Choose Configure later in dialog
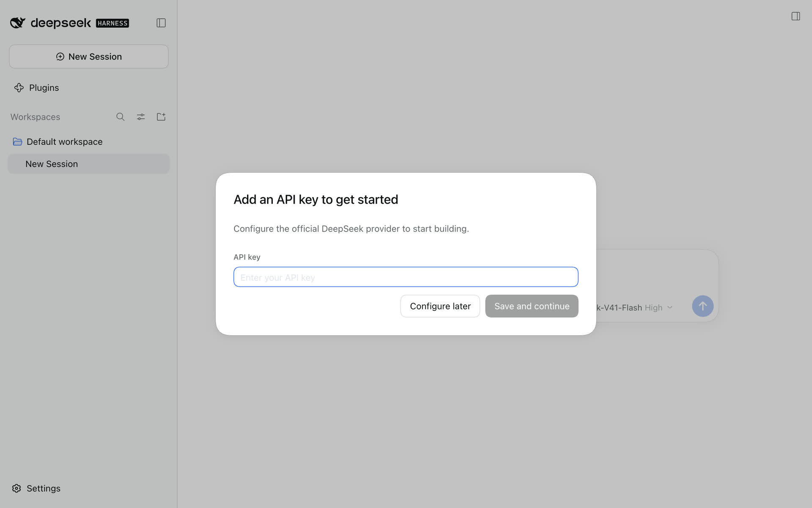 [x=440, y=306]
